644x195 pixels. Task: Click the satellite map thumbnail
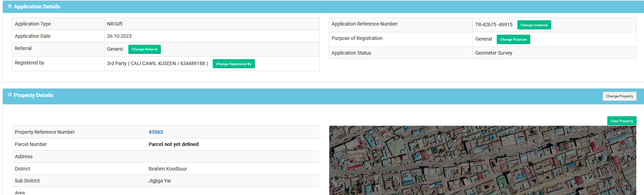(482, 160)
